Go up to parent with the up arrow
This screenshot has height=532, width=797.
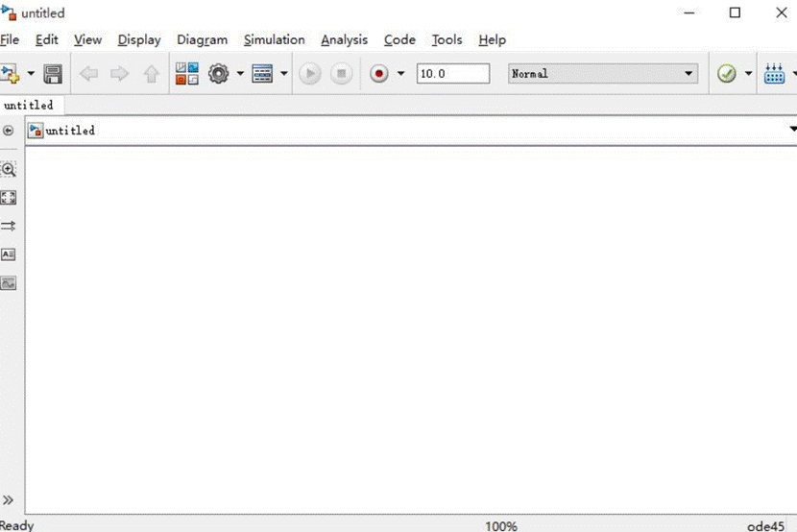[151, 74]
